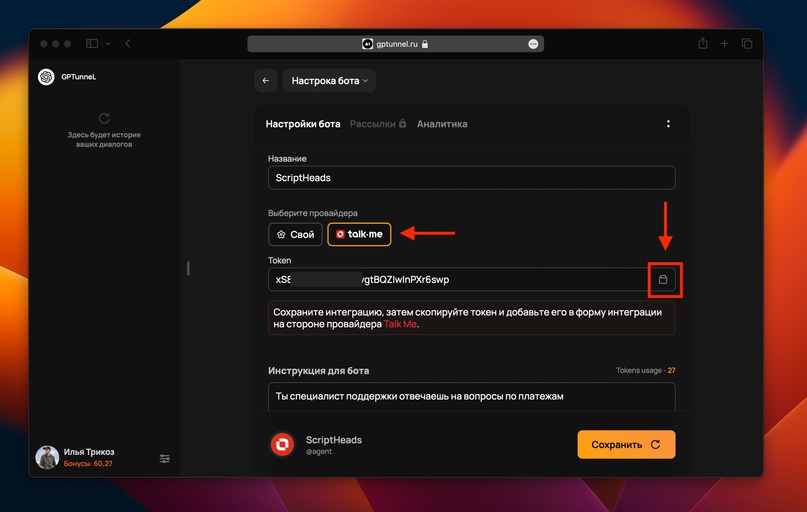Click the ScriptHeads bot avatar icon
This screenshot has width=807, height=512.
[x=283, y=445]
